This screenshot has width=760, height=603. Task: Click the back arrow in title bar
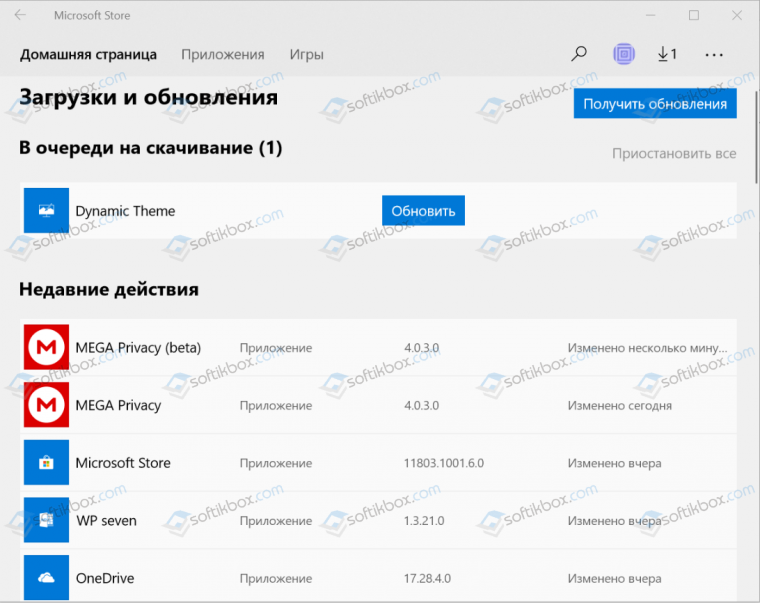pos(20,15)
